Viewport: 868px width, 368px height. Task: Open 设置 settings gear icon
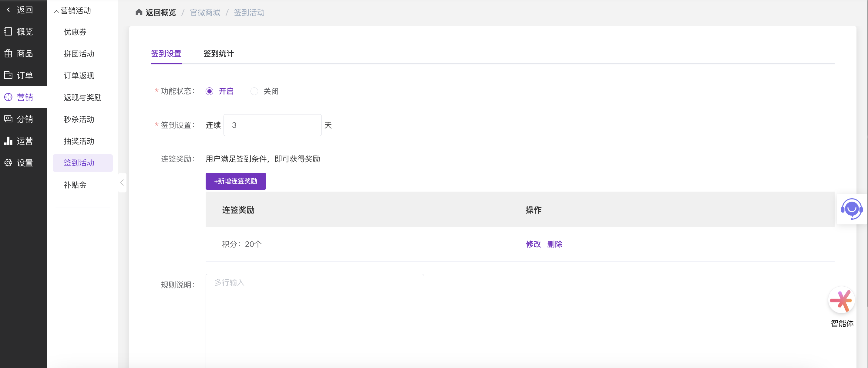click(x=8, y=162)
